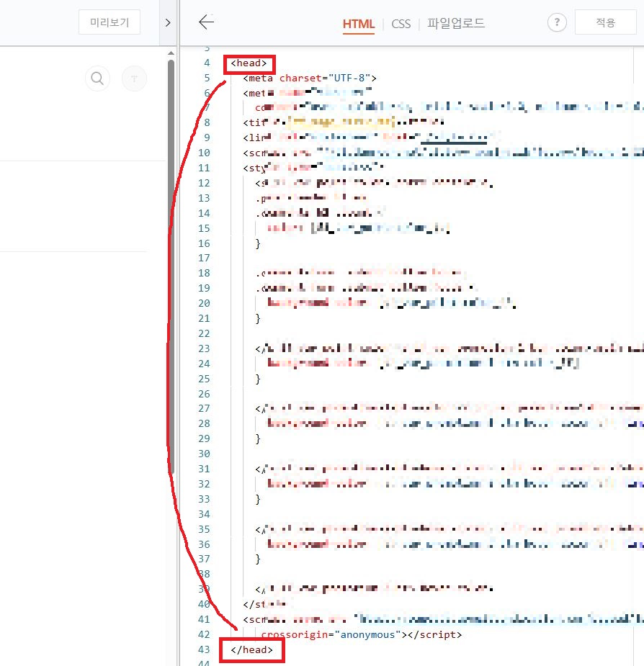Click the <head> opening tag on line 4

point(249,63)
